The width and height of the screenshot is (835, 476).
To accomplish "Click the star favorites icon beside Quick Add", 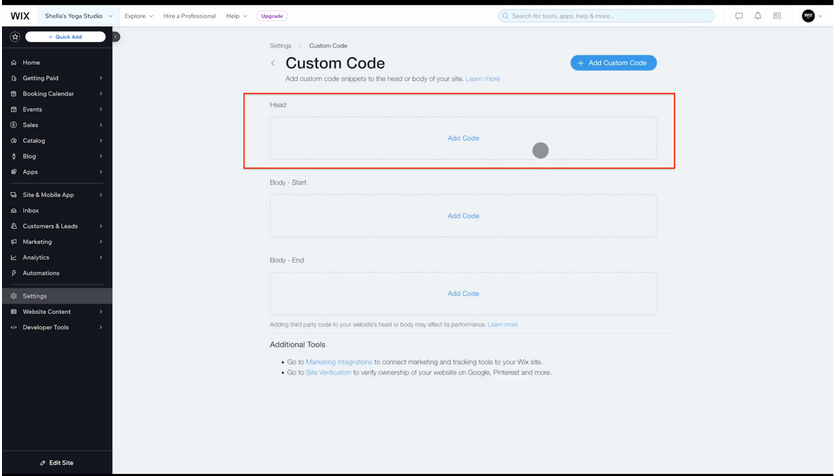I will (15, 37).
